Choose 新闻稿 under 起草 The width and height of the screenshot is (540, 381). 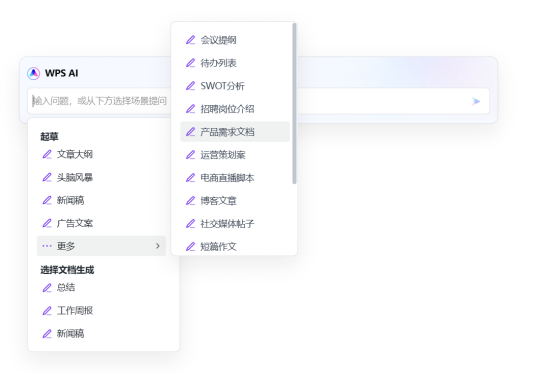pos(101,200)
